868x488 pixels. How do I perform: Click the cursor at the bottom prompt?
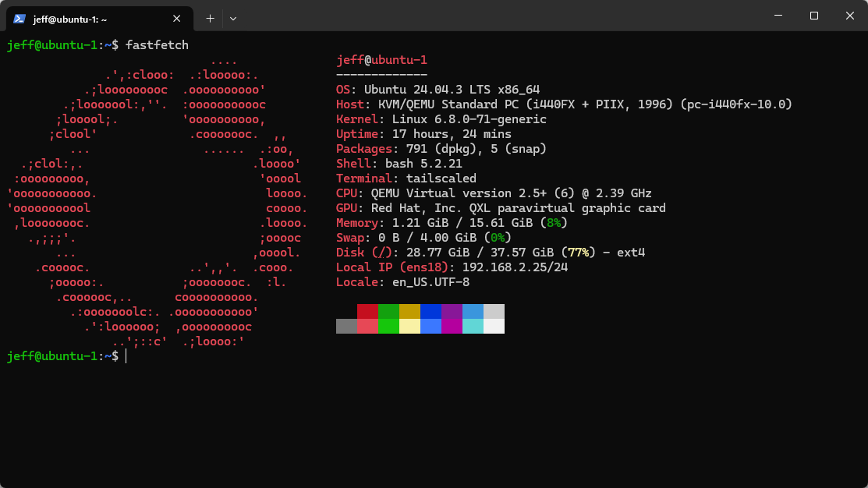pyautogui.click(x=126, y=356)
